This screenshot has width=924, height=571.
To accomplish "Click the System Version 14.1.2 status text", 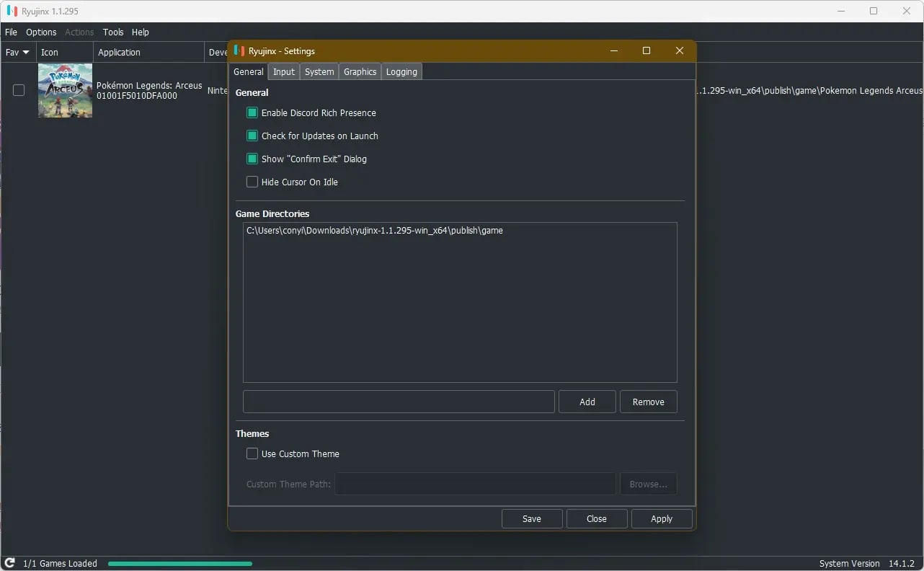I will coord(867,563).
